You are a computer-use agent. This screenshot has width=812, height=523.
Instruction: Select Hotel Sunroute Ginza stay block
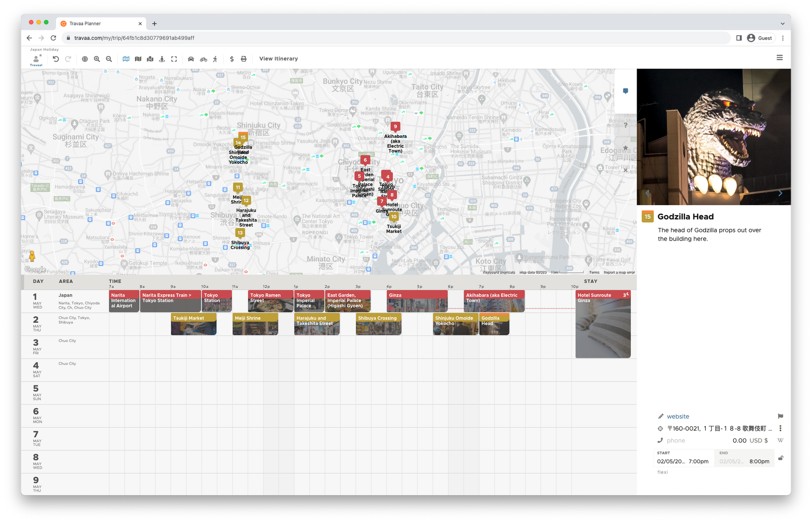coord(603,324)
